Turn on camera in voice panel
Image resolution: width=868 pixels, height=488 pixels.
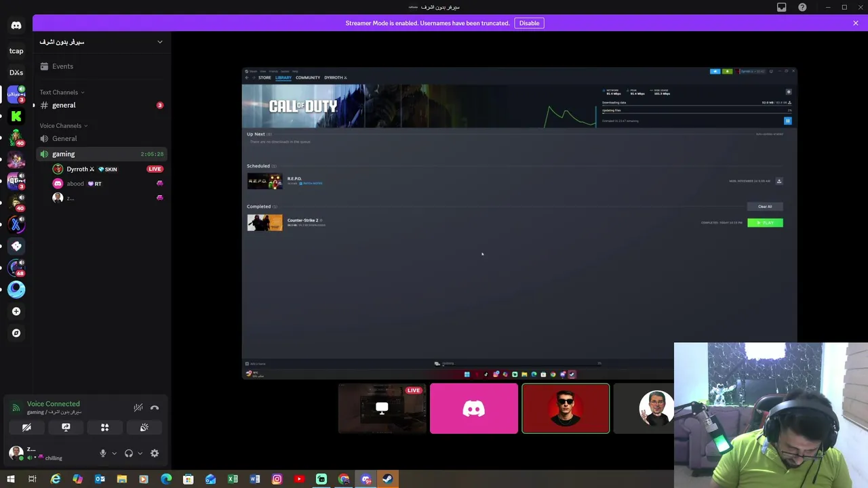[x=26, y=428]
